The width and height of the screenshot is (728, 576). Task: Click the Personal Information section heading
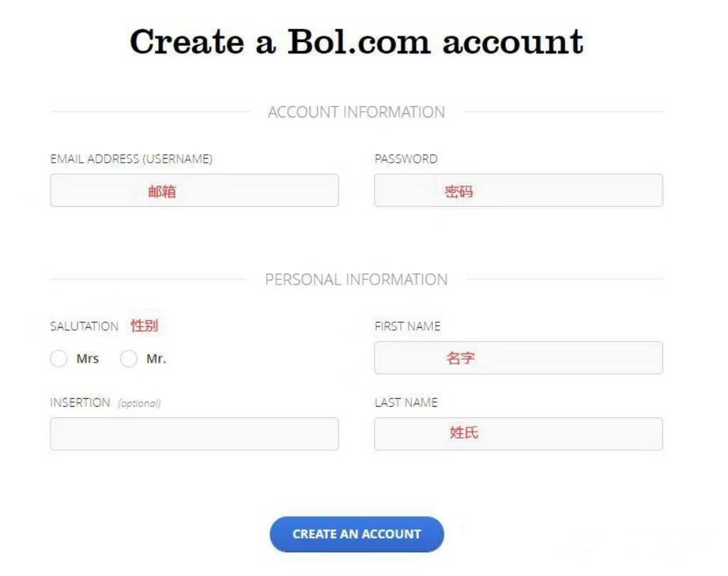[356, 279]
